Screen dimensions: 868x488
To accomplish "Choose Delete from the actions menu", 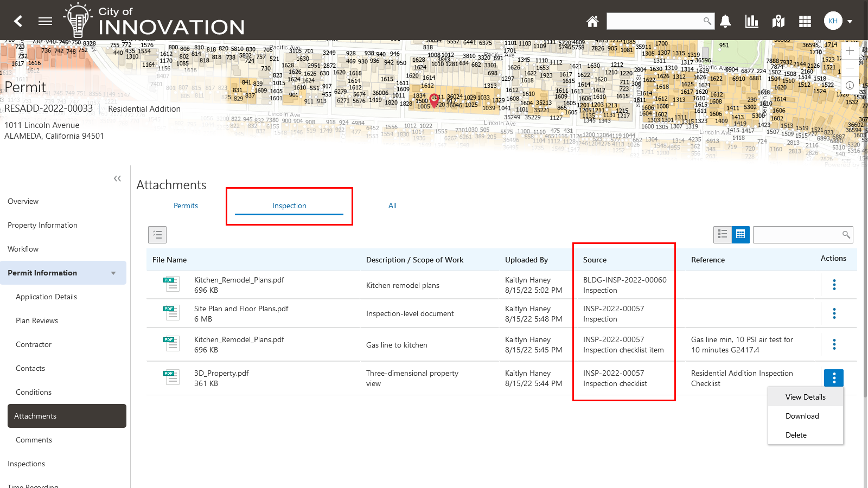I will tap(806, 435).
